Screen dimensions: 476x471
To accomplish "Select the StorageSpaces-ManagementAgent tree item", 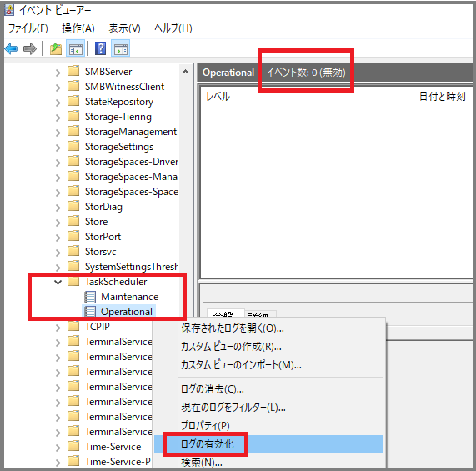I will [132, 177].
